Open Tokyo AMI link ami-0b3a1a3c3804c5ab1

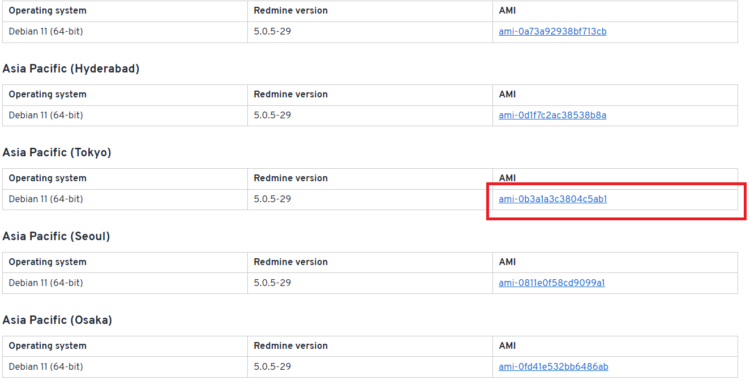click(x=552, y=199)
